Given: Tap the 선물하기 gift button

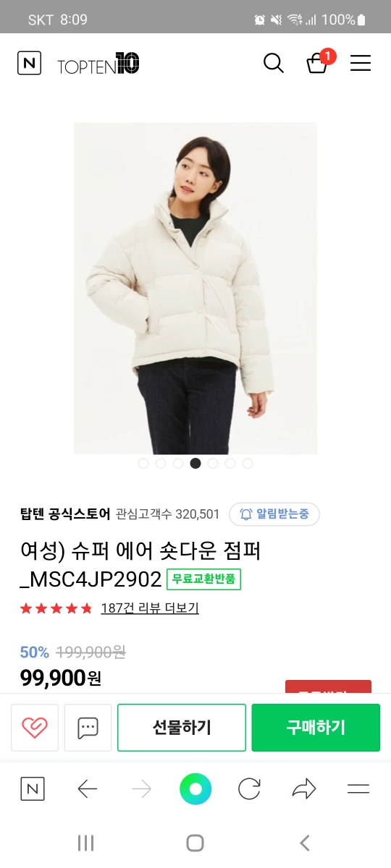Looking at the screenshot, I should tap(182, 728).
